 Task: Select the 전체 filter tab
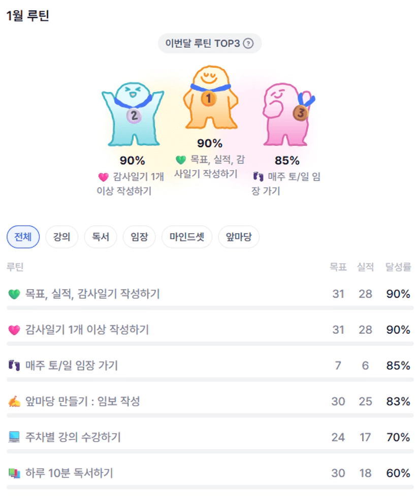point(23,237)
